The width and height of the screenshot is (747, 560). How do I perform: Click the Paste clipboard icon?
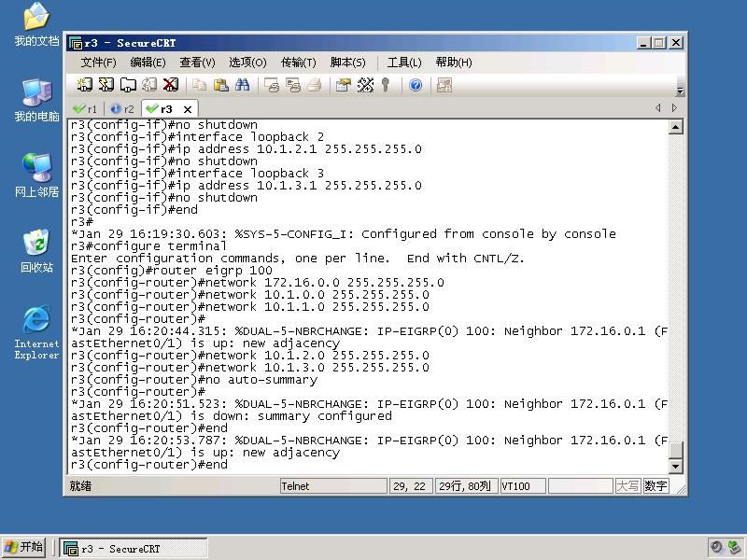(x=220, y=85)
